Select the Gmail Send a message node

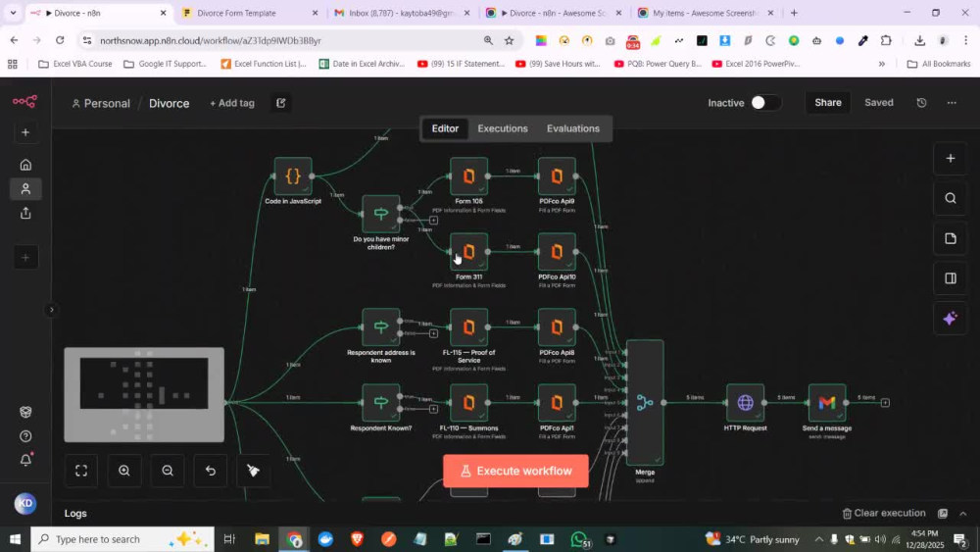(x=827, y=403)
